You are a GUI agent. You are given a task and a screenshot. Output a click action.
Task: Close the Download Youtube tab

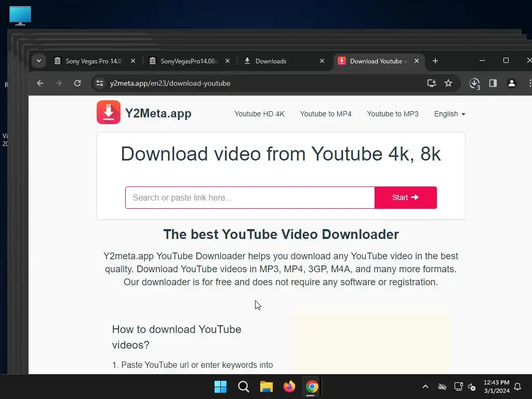[x=417, y=61]
